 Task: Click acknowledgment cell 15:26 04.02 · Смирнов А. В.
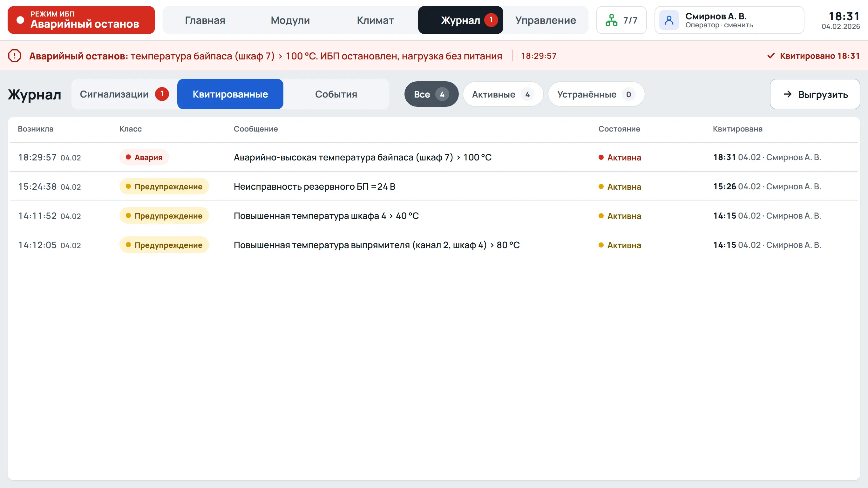coord(767,186)
